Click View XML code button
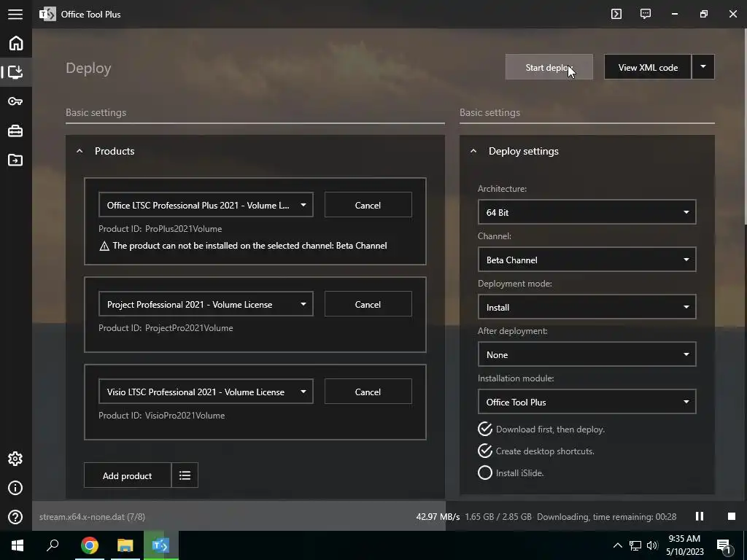The image size is (747, 560). pyautogui.click(x=648, y=66)
